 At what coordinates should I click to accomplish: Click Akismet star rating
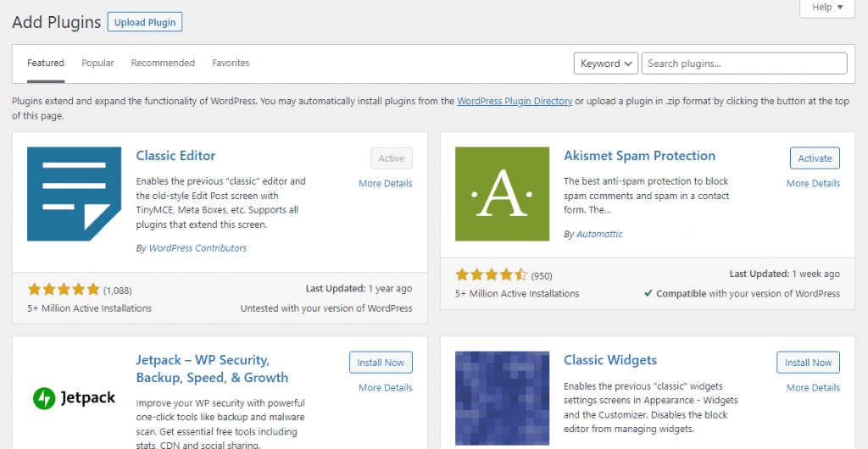pos(492,274)
